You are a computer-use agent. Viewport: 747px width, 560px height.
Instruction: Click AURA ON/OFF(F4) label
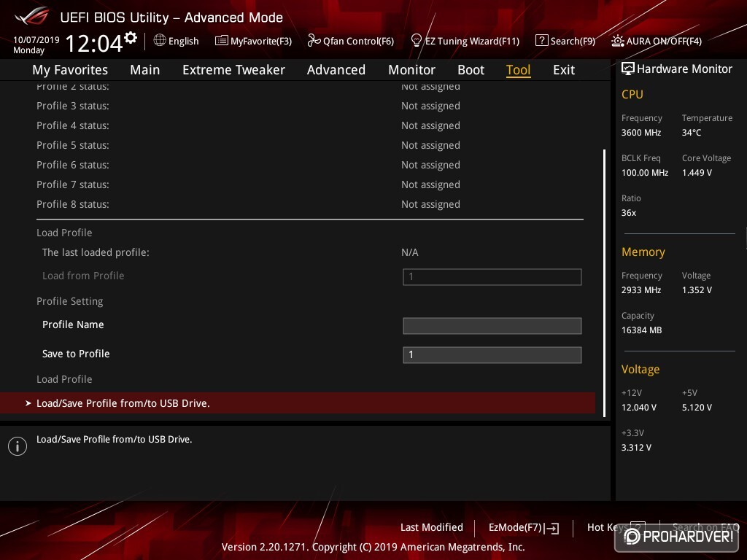point(664,42)
